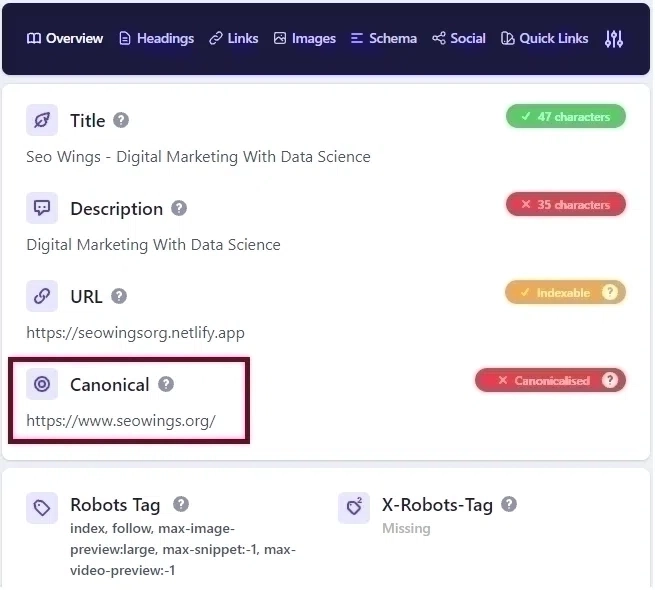The width and height of the screenshot is (655, 590).
Task: Click the Robots Tag label icon
Action: (x=42, y=508)
